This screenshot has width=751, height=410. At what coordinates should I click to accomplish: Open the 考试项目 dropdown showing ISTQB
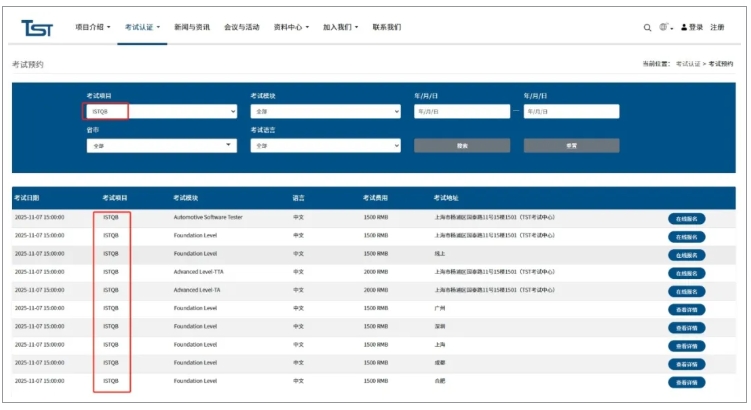[x=161, y=112]
